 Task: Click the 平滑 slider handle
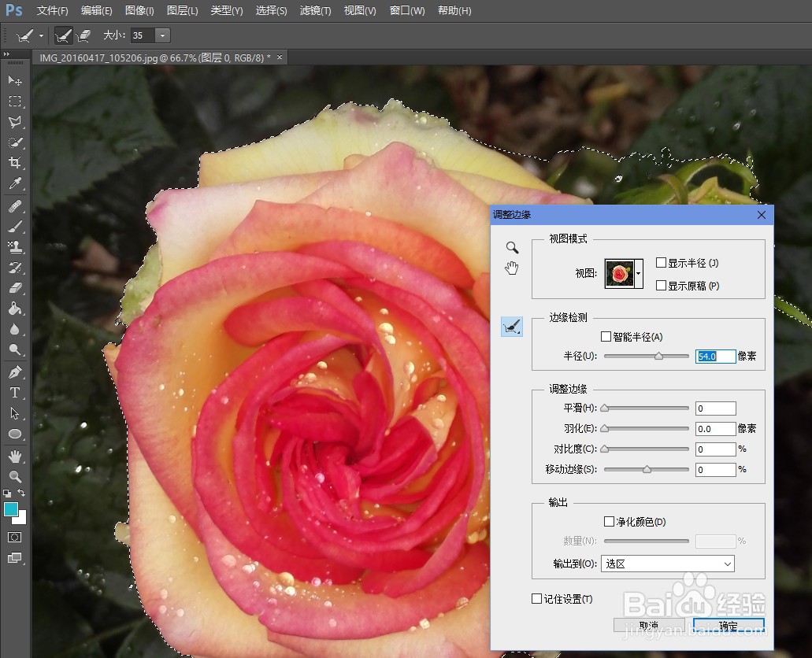604,408
